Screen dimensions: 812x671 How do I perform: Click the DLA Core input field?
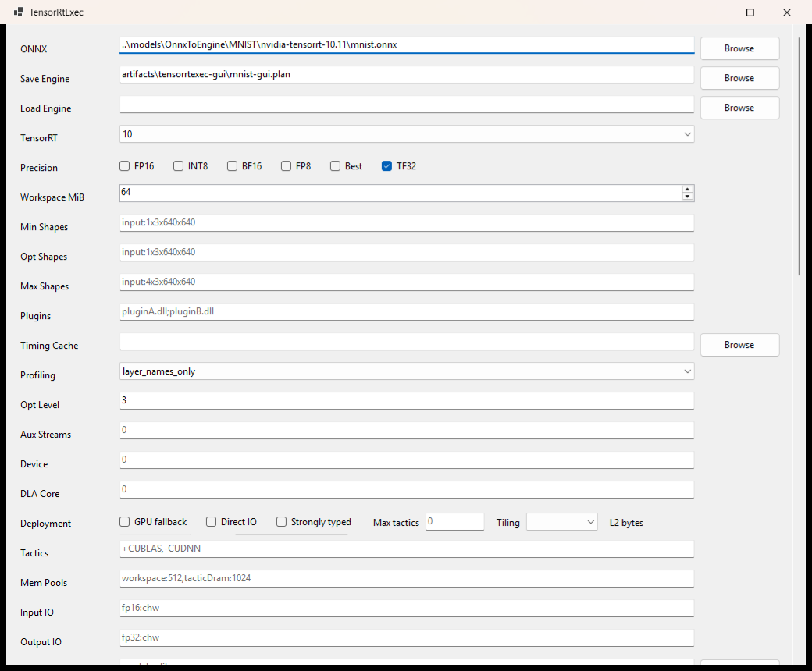pyautogui.click(x=407, y=490)
